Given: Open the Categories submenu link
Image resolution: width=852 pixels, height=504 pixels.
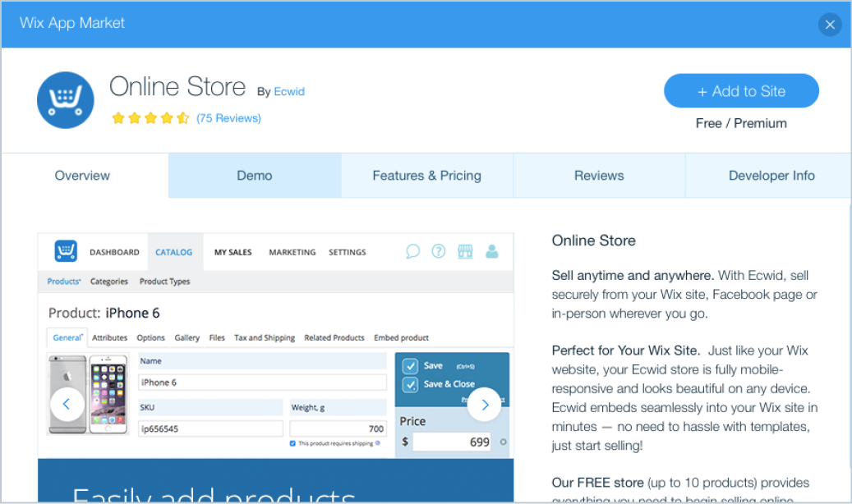Looking at the screenshot, I should coord(109,282).
